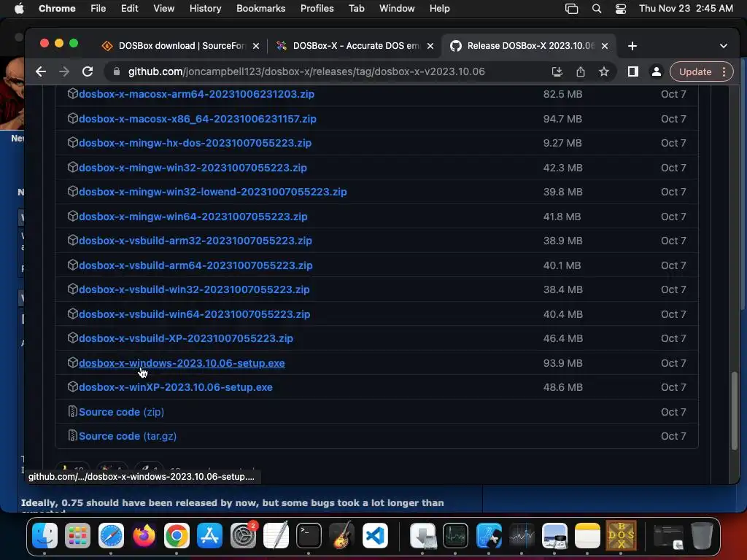Screen dimensions: 747x560
Task: Launch Visual Studio Code from the Dock
Action: tap(375, 536)
